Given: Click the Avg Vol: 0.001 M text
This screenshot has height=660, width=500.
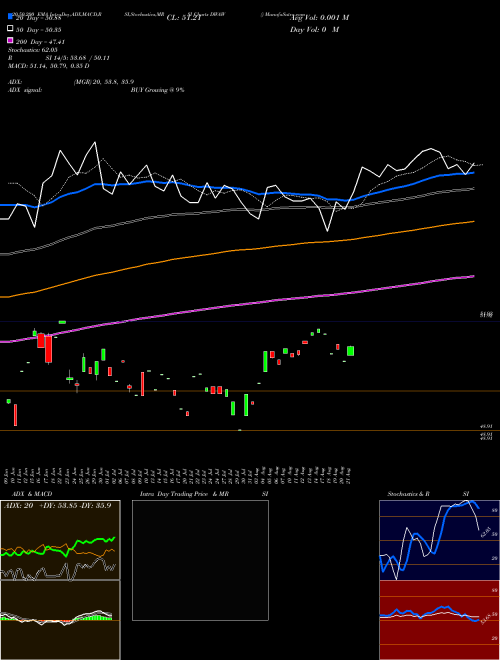Looking at the screenshot, I should tap(320, 18).
